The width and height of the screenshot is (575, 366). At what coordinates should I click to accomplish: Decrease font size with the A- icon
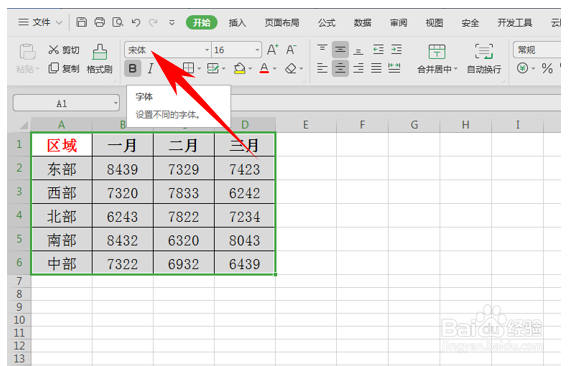click(291, 50)
